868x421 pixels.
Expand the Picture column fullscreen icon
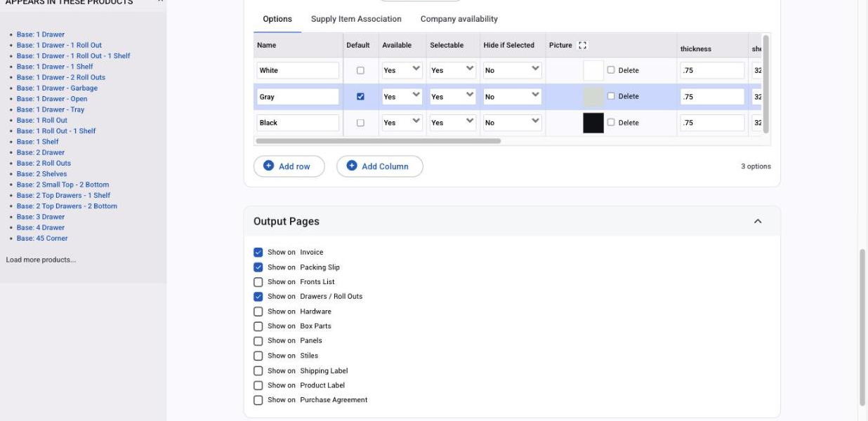(x=582, y=45)
